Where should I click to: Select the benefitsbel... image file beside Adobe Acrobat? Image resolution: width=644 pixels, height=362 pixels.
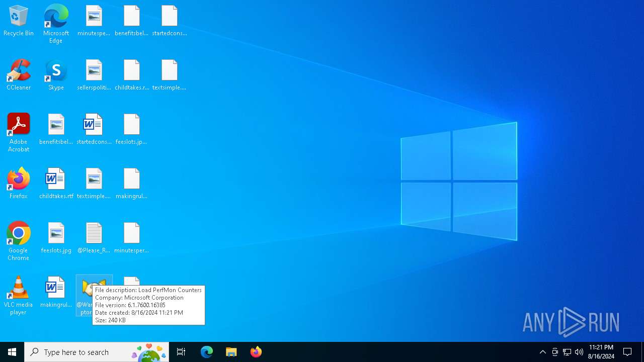[56, 130]
